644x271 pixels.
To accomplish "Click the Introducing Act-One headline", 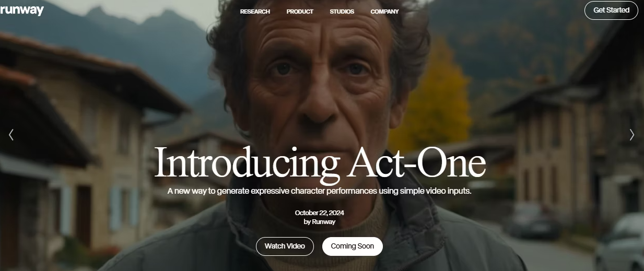I will coord(320,163).
